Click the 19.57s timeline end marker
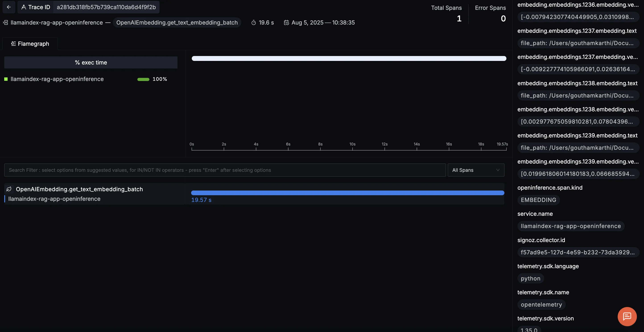The image size is (644, 332). tap(502, 144)
